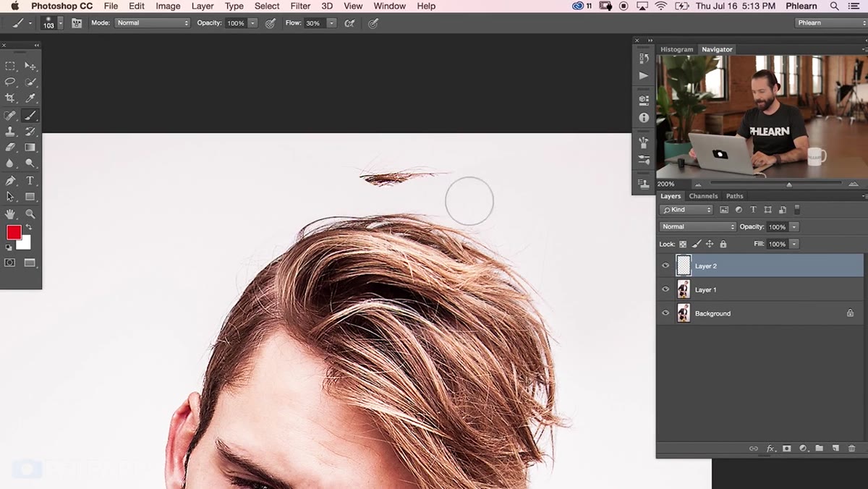Hide the Background layer eye icon

click(665, 313)
